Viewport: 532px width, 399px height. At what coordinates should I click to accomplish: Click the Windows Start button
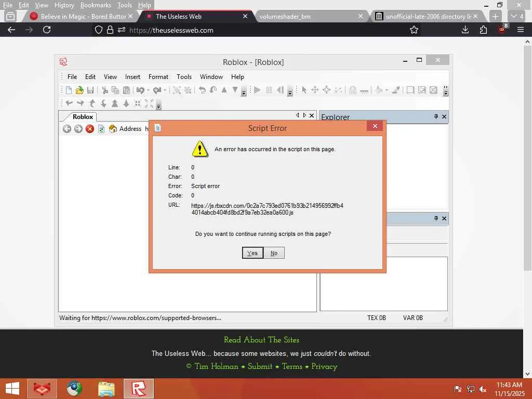point(12,389)
